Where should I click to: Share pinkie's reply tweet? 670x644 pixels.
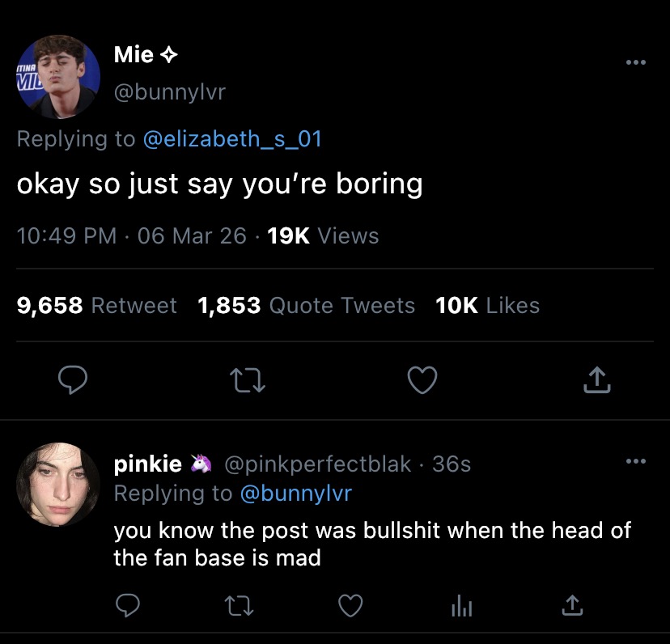point(571,604)
